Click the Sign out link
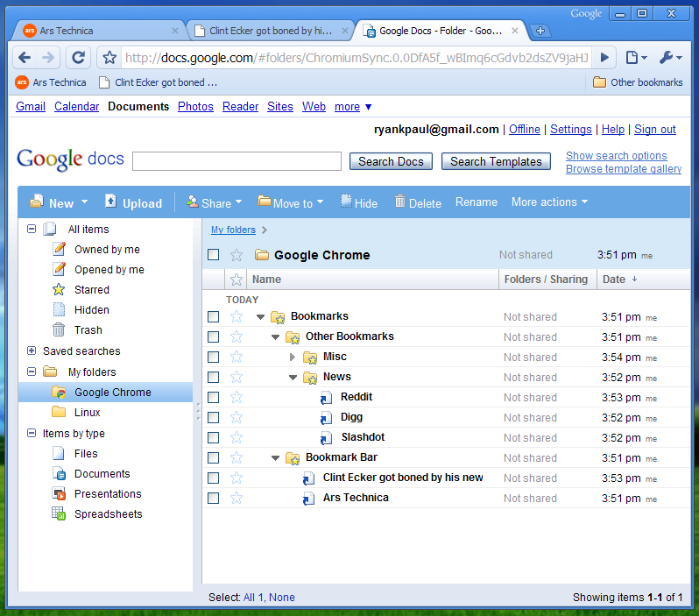This screenshot has width=699, height=616. click(x=655, y=130)
